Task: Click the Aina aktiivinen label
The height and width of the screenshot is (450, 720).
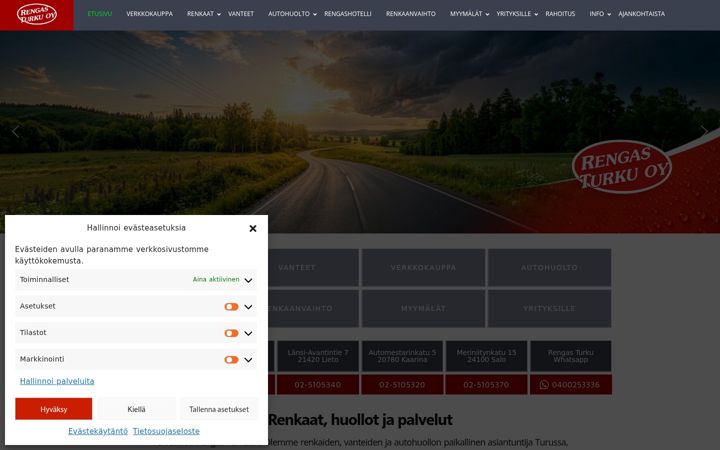Action: [216, 279]
